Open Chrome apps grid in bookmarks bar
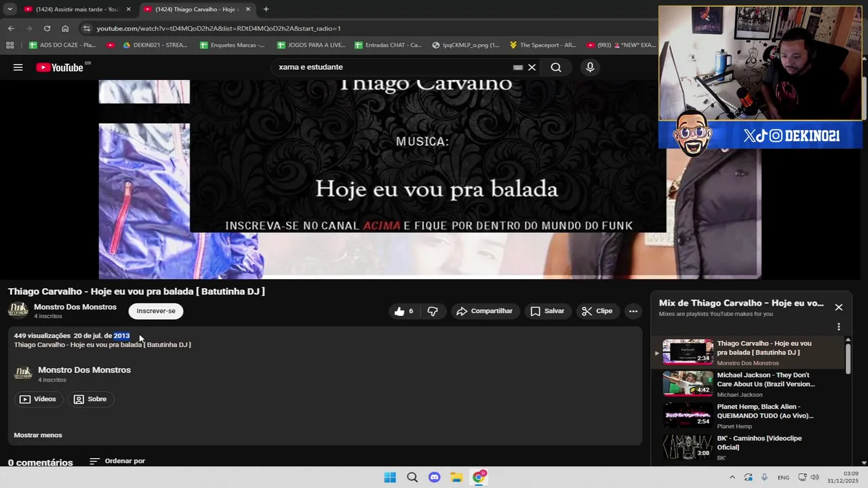Screen dimensions: 868x488 9,45
